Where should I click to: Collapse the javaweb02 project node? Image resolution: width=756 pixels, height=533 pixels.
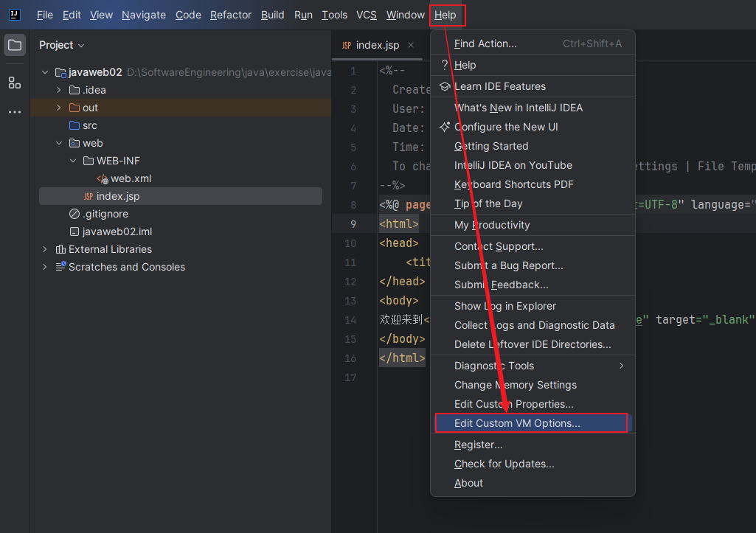pos(45,72)
